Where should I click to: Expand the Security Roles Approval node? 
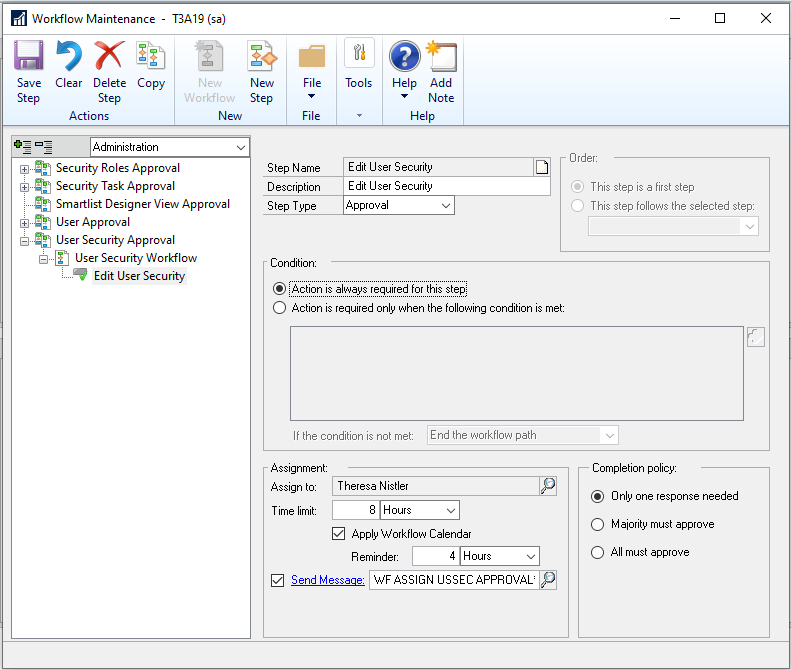coord(24,169)
